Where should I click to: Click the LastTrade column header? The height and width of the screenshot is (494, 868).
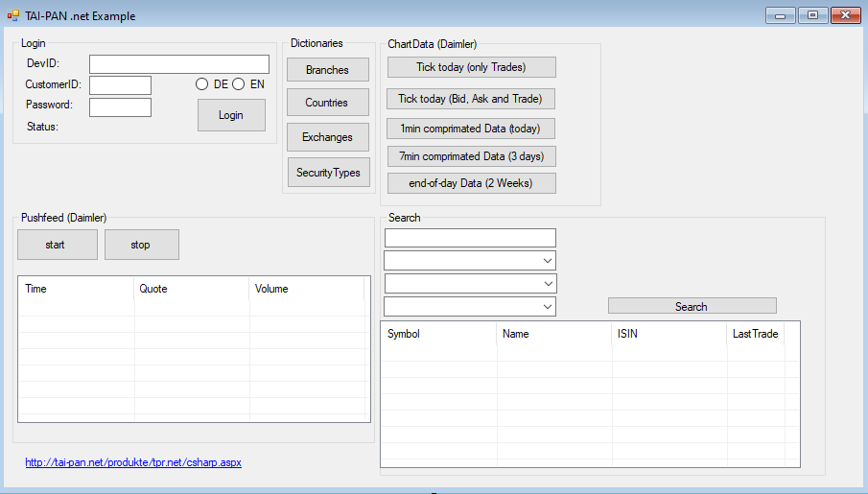756,334
